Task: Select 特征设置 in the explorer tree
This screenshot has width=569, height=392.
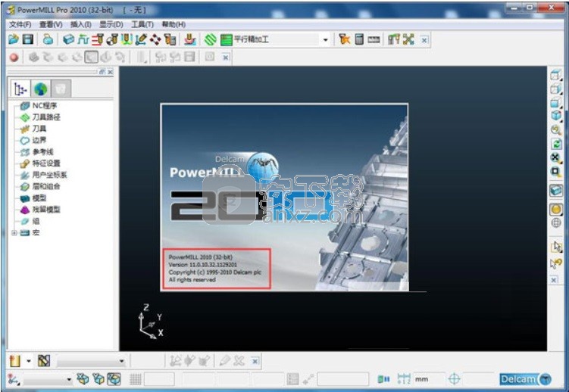Action: [46, 163]
